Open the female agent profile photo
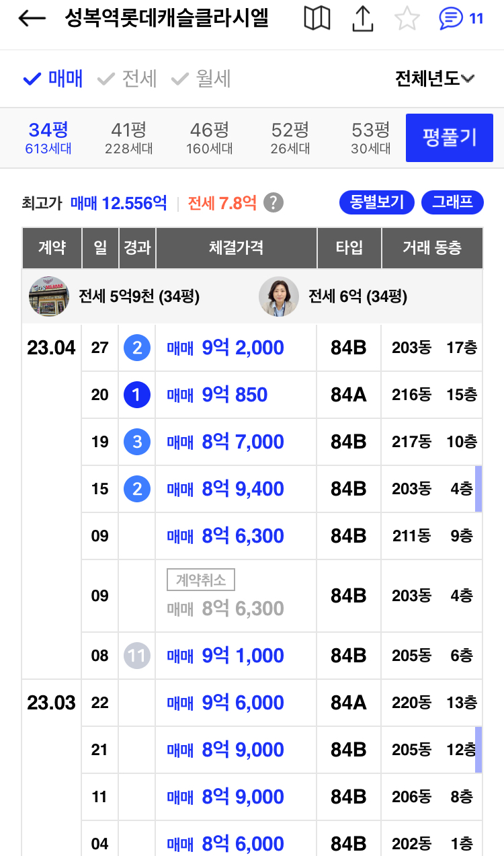This screenshot has width=504, height=856. click(279, 297)
